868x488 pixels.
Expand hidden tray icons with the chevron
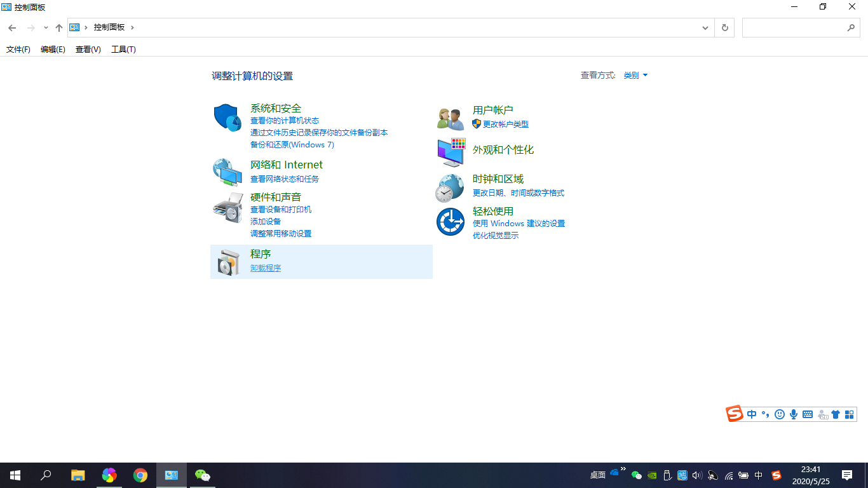pyautogui.click(x=623, y=470)
